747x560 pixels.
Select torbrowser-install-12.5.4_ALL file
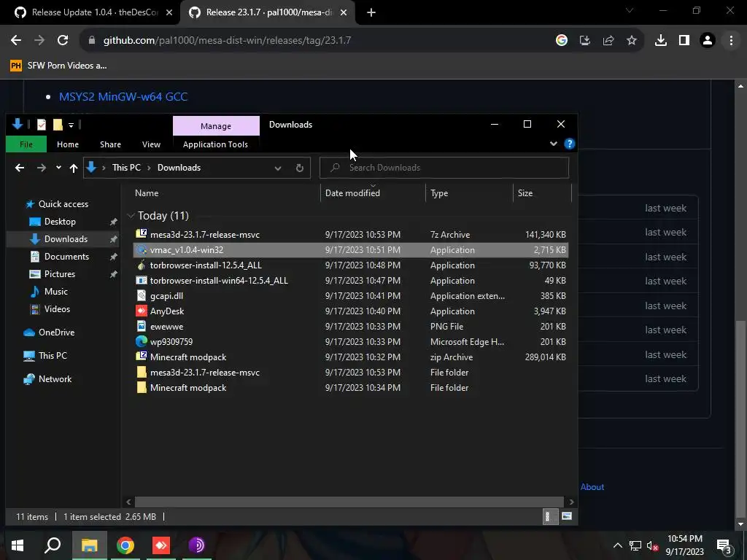pos(351,265)
